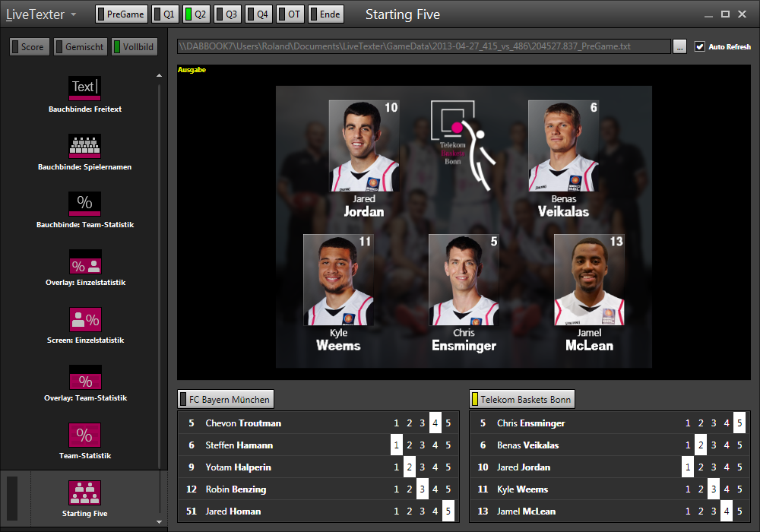This screenshot has width=760, height=532.
Task: Select the Robin Benzing player row
Action: (x=318, y=489)
